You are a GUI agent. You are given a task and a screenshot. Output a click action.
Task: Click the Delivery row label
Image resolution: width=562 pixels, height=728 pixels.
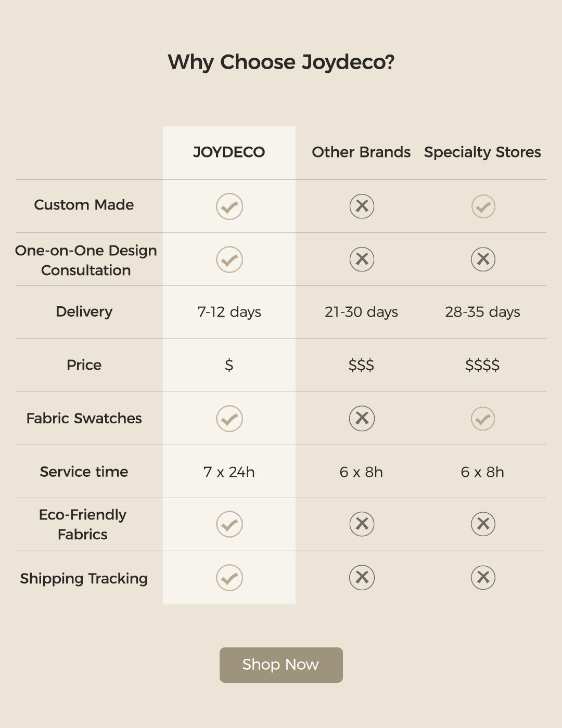84,312
